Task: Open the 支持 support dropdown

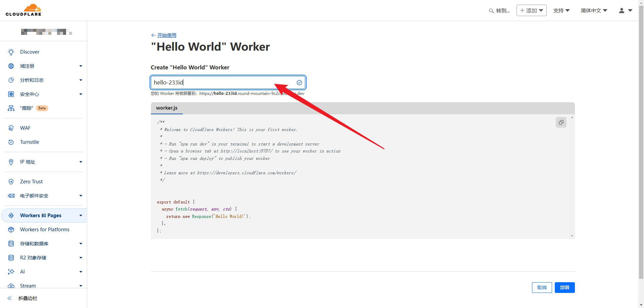Action: (x=561, y=11)
